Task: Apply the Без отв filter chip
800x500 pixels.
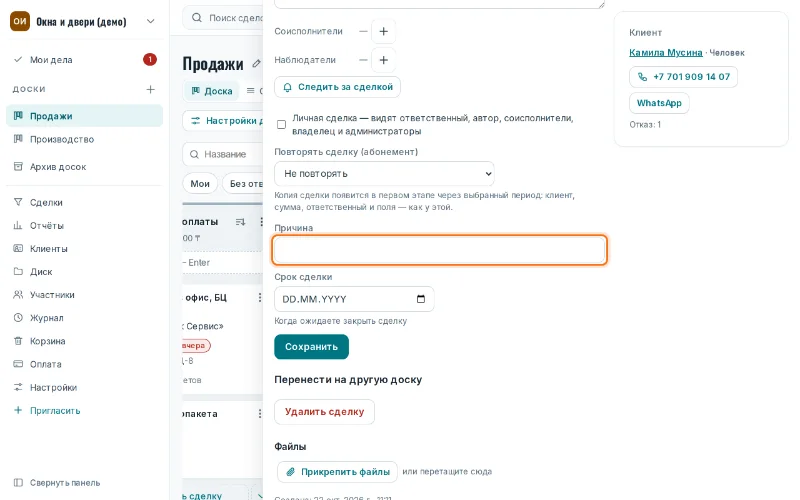Action: (243, 184)
